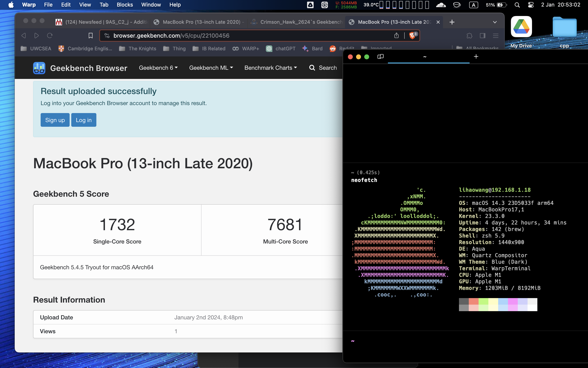The height and width of the screenshot is (368, 588).
Task: Switch to Crimson_Hawk_2624's Geekbench tab
Action: click(297, 22)
